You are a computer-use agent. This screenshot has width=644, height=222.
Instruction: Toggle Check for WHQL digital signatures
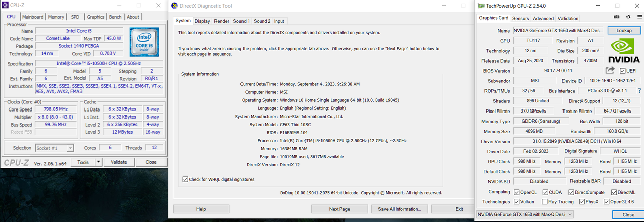click(185, 179)
